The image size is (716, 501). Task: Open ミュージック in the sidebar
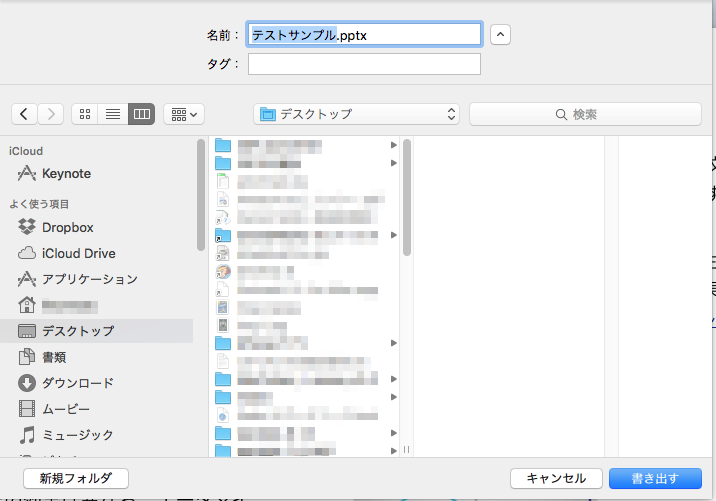pyautogui.click(x=77, y=435)
